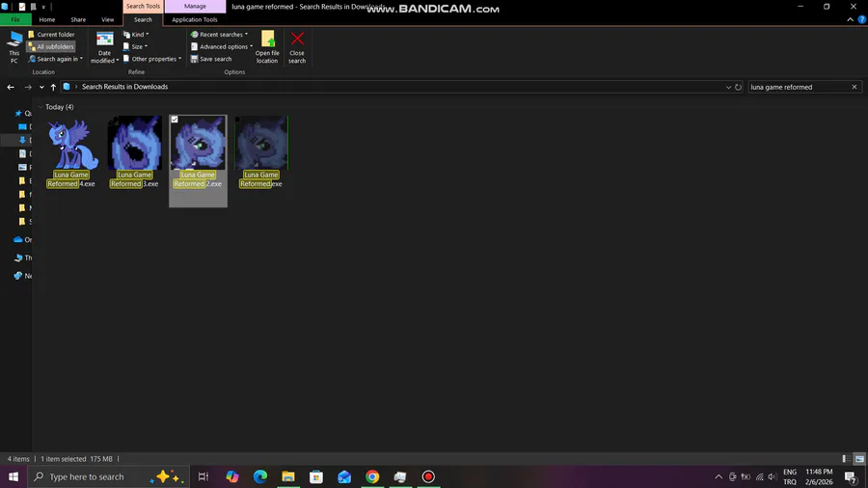The image size is (868, 488).
Task: Click the Save search button
Action: [211, 59]
